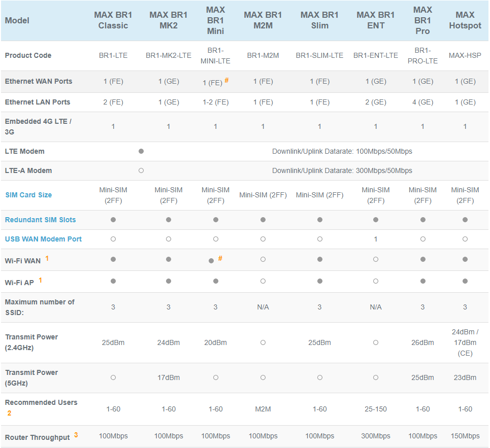Image resolution: width=490 pixels, height=448 pixels.
Task: Click the filled dot in LTE Modem row
Action: (x=141, y=151)
